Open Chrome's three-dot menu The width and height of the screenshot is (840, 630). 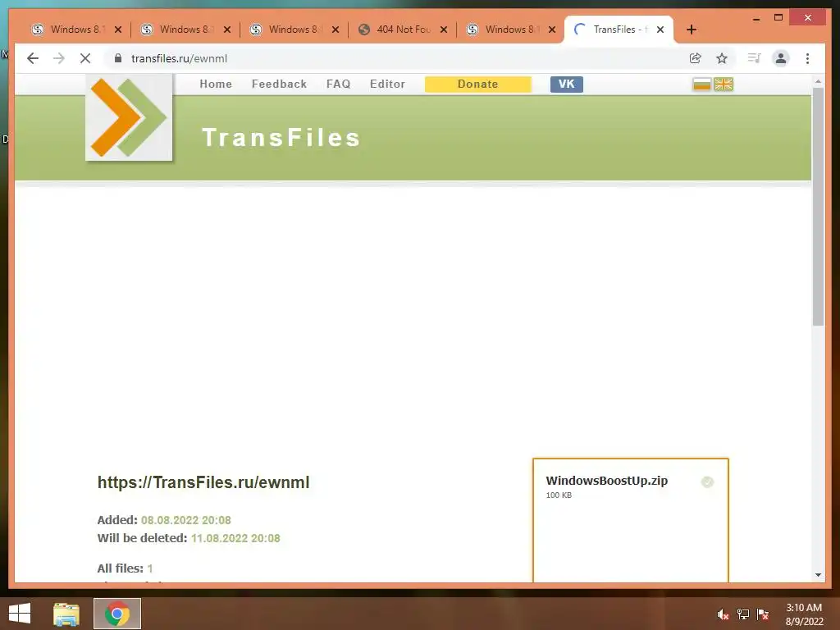807,58
